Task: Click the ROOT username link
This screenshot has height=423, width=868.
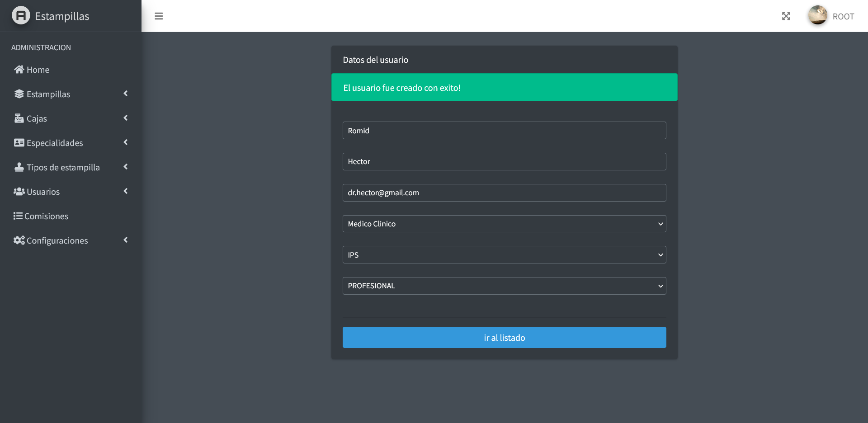Action: (843, 17)
